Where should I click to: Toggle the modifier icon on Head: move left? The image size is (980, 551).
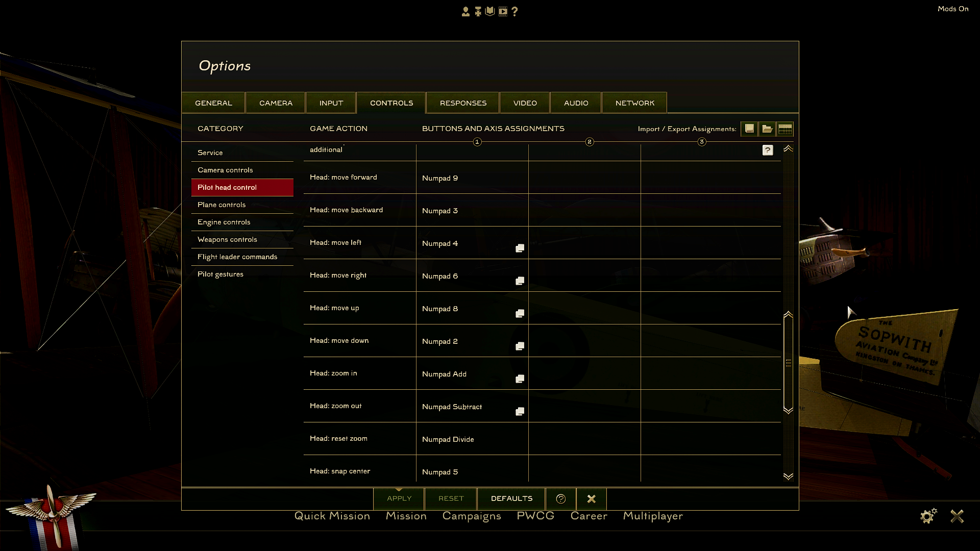(520, 248)
